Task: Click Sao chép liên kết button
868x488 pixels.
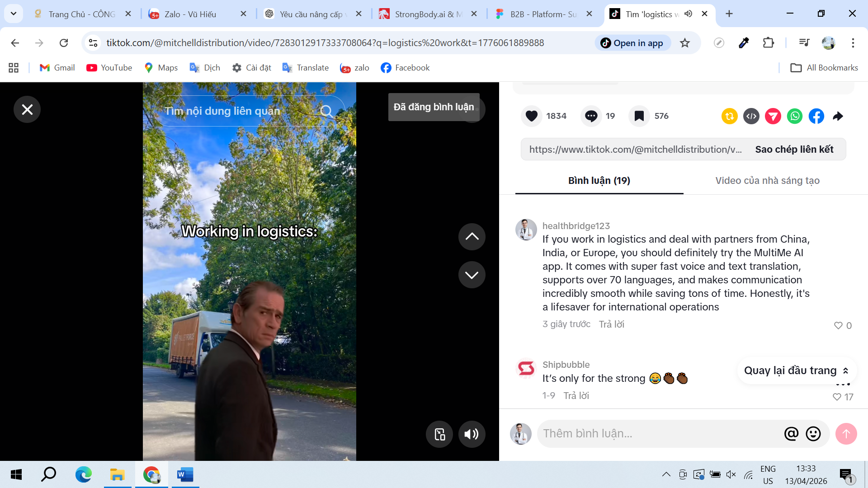Action: [794, 150]
